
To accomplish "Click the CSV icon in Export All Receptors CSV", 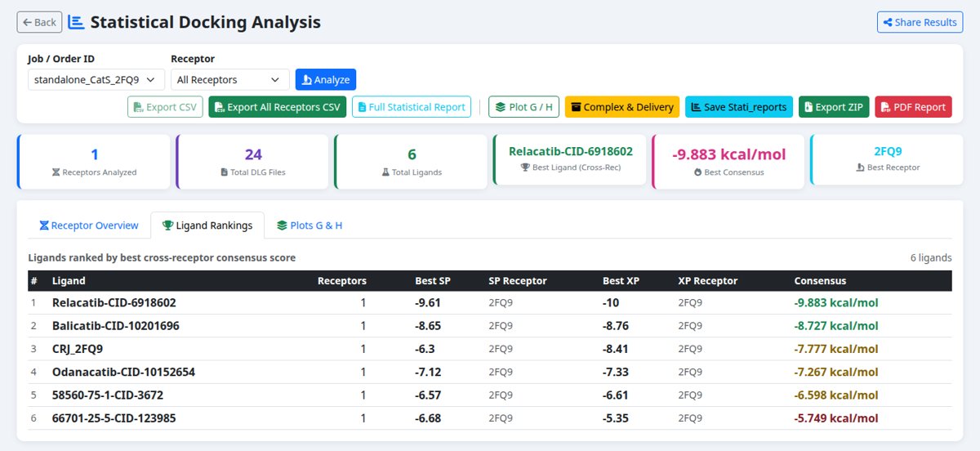I will coord(220,107).
